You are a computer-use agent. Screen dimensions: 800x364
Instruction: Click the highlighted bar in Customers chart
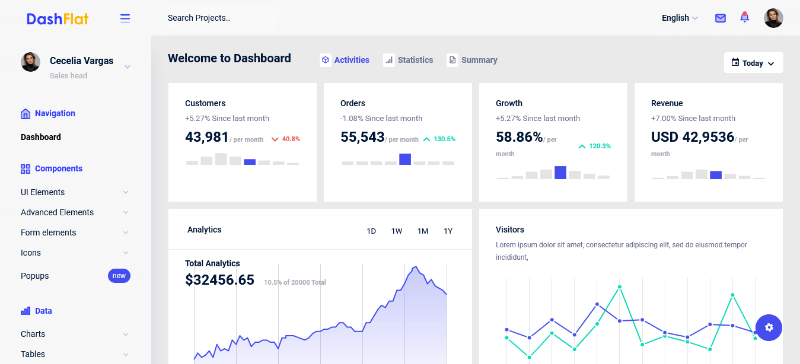pyautogui.click(x=250, y=162)
